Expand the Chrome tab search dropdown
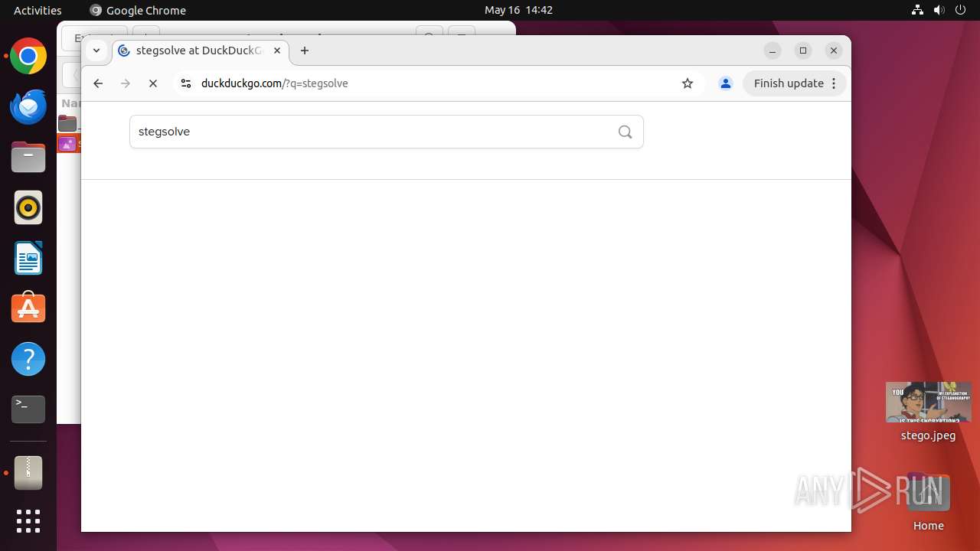The height and width of the screenshot is (551, 980). [x=96, y=51]
